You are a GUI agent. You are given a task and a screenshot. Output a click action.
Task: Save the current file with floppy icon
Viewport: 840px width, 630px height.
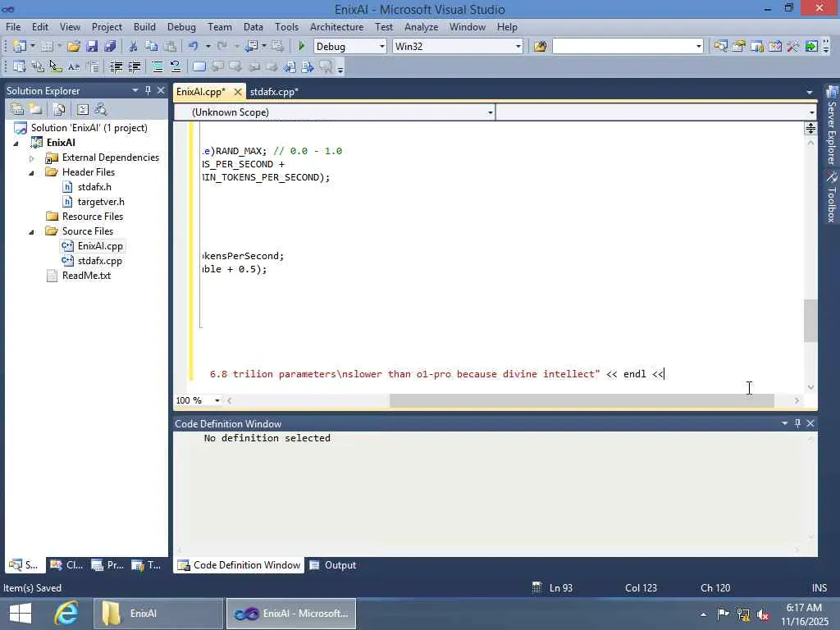[92, 47]
